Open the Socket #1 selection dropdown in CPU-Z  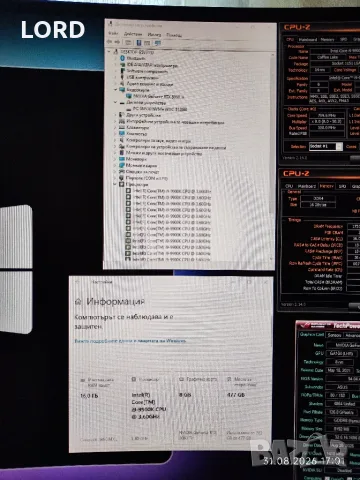pos(326,146)
